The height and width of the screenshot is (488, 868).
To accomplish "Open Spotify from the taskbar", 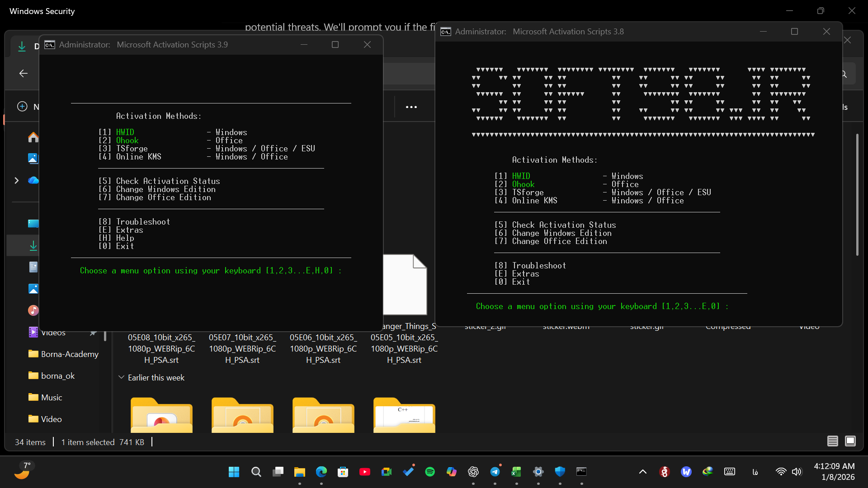I will [x=429, y=472].
